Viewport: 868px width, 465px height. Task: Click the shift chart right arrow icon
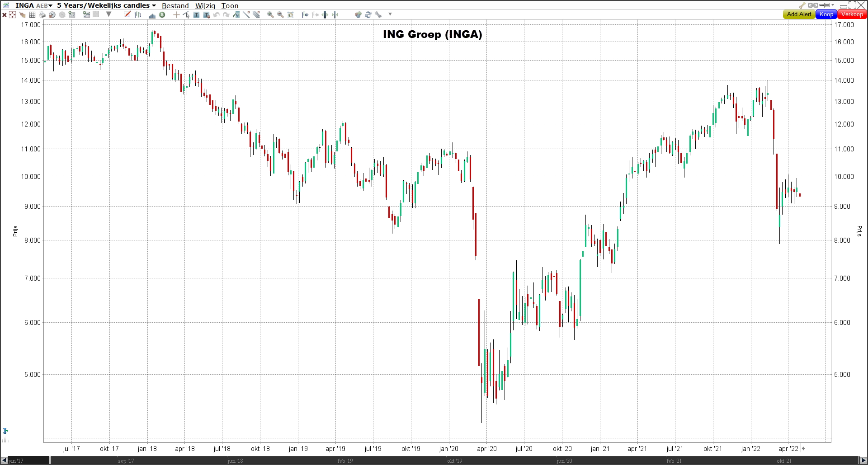coord(305,14)
